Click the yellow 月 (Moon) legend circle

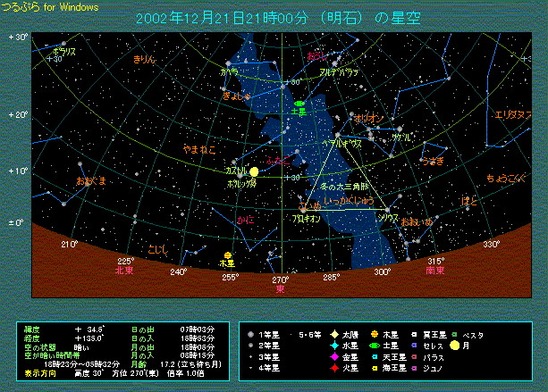(x=455, y=346)
